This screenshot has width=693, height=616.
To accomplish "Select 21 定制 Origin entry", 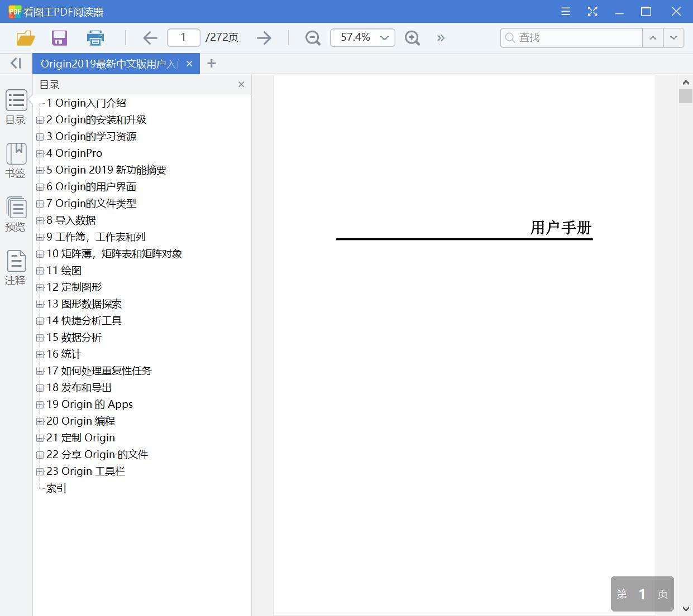I will click(x=81, y=437).
